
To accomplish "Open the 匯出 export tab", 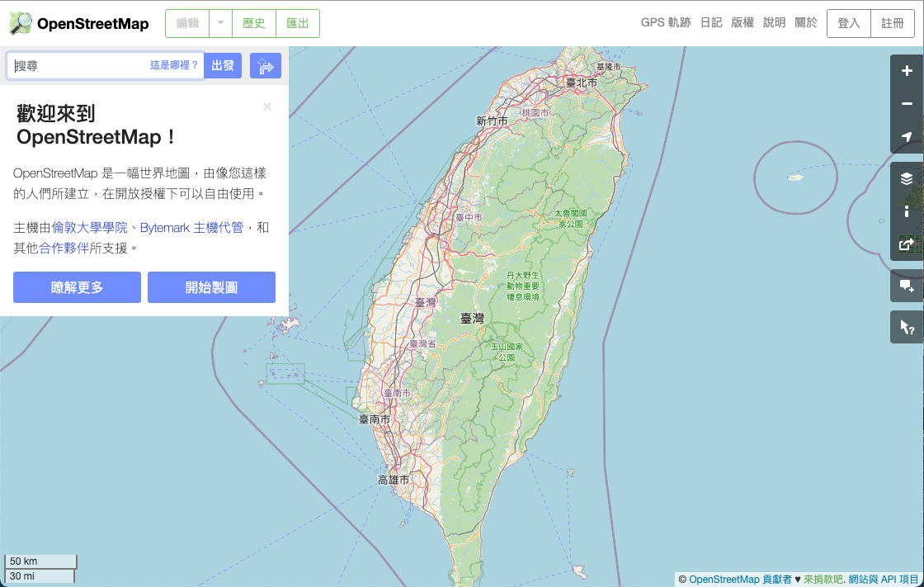I will [x=298, y=23].
